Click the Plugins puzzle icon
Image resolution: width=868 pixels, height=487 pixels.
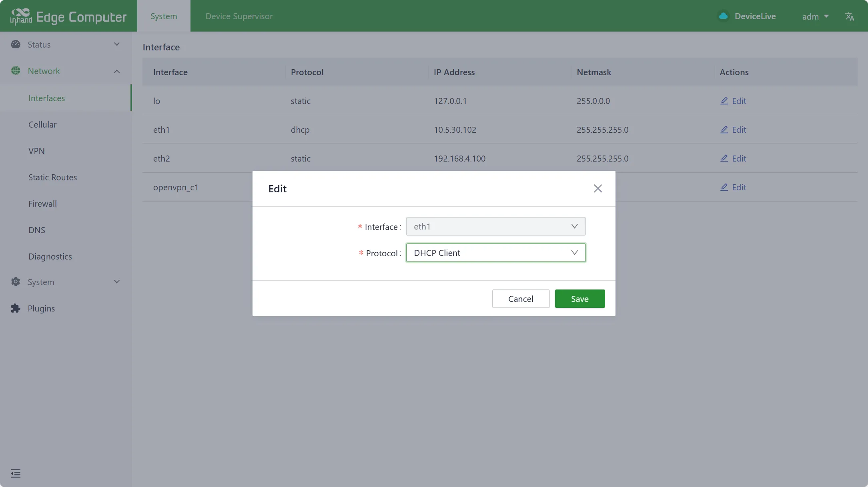point(16,308)
